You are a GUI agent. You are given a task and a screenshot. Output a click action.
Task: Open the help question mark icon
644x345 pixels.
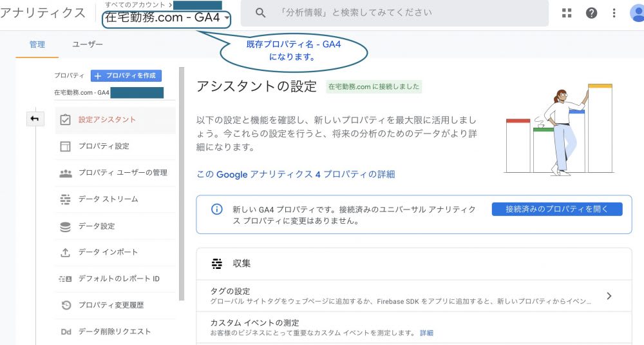click(591, 13)
